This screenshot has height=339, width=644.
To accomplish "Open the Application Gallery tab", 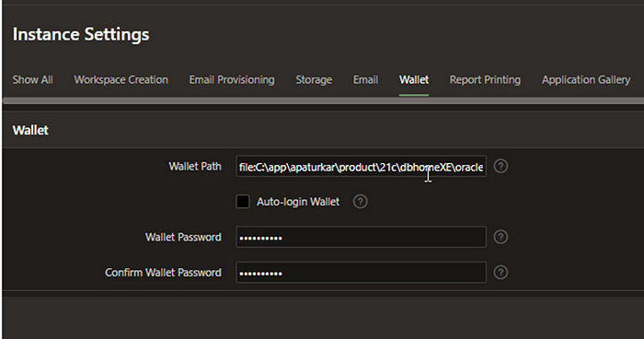I will point(586,80).
